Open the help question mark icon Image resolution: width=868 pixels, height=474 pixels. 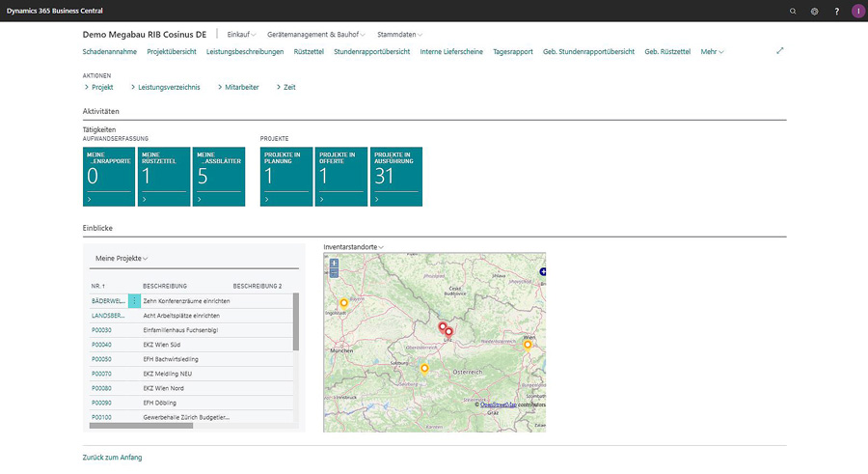point(836,11)
